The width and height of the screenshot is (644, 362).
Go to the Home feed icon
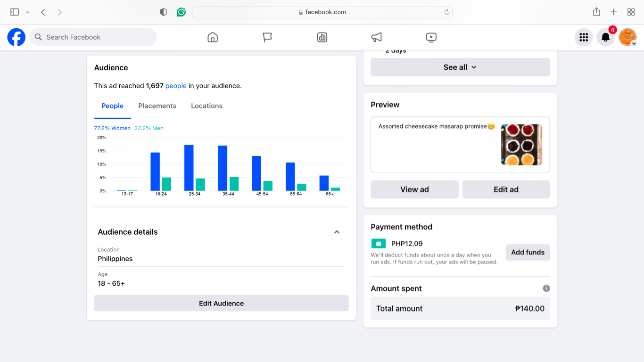click(x=213, y=37)
